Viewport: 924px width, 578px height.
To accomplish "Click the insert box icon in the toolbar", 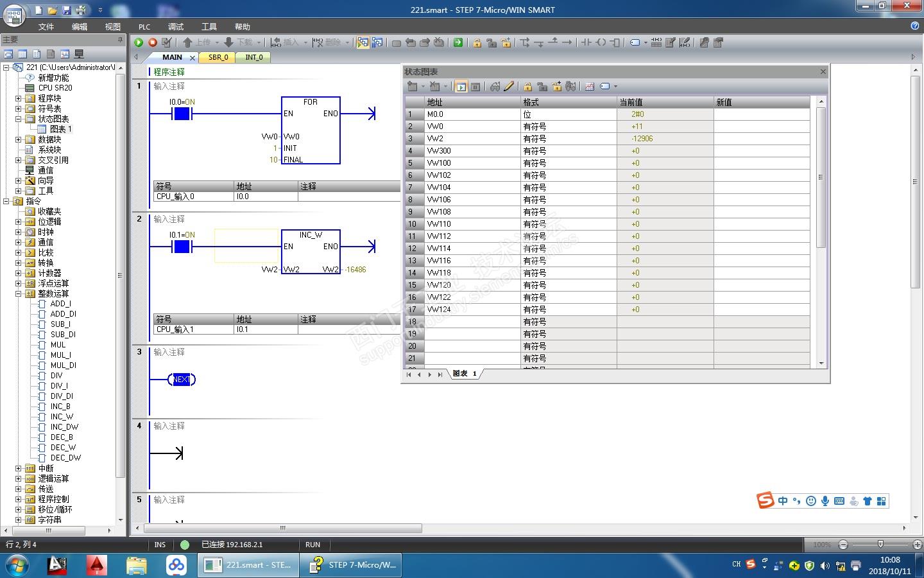I will 615,42.
